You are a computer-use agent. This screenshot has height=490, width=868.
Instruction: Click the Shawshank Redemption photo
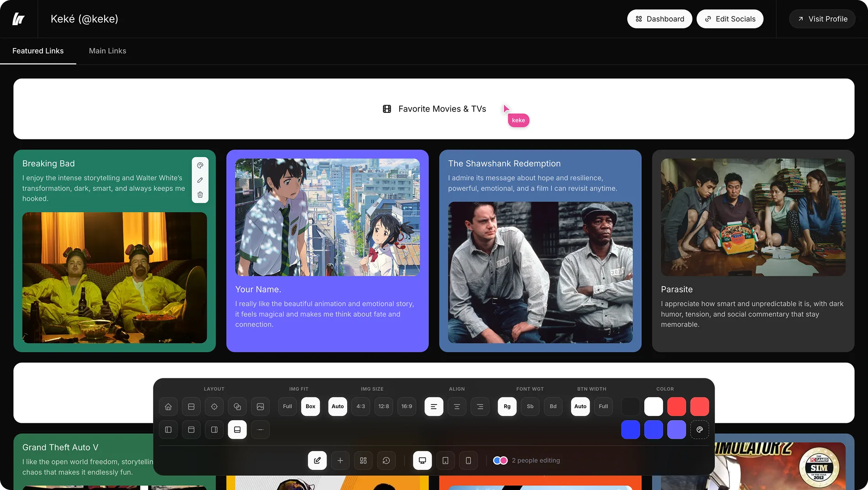pos(540,272)
